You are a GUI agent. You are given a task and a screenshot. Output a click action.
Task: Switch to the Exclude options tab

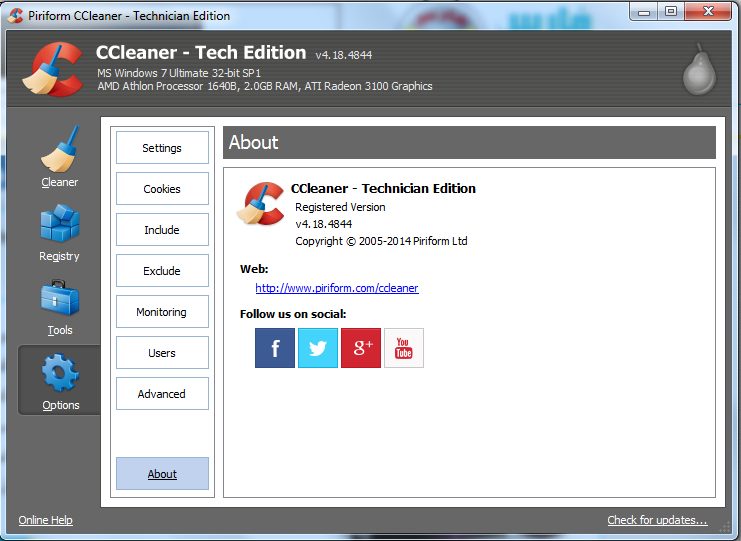coord(162,271)
